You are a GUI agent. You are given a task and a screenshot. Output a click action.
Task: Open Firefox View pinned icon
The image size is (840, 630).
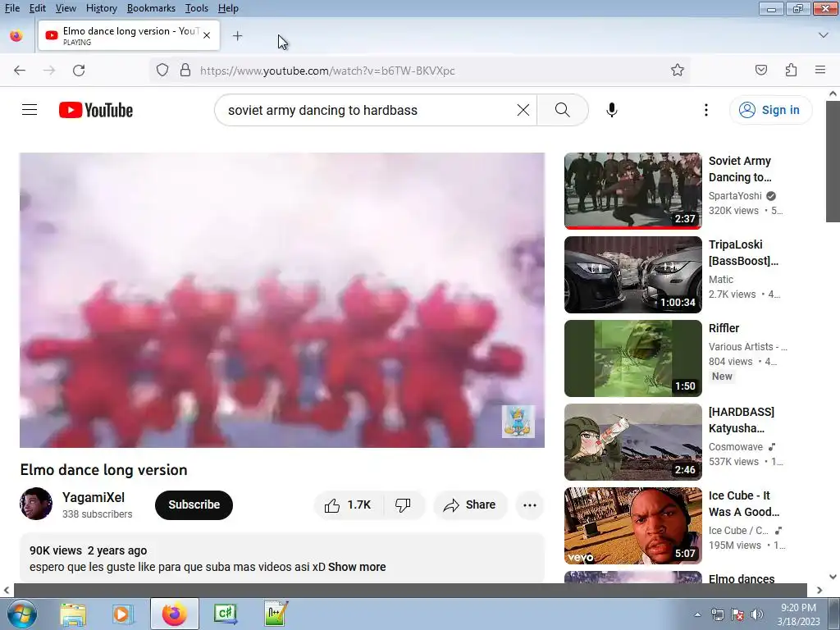pos(16,36)
